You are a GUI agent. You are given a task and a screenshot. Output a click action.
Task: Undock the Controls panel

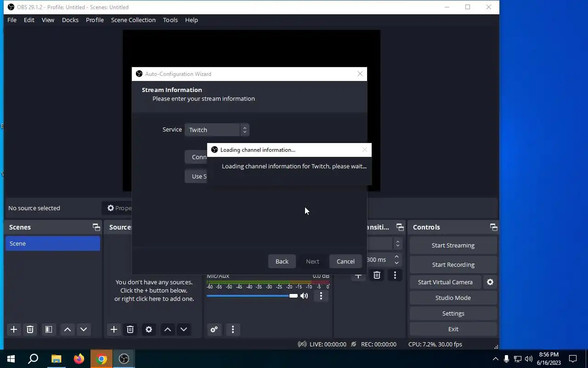pyautogui.click(x=494, y=227)
